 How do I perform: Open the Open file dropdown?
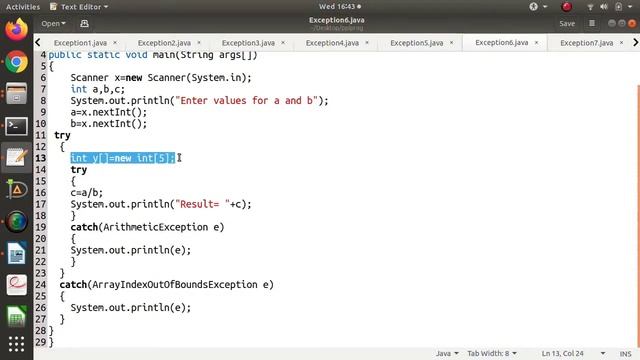tap(53, 24)
